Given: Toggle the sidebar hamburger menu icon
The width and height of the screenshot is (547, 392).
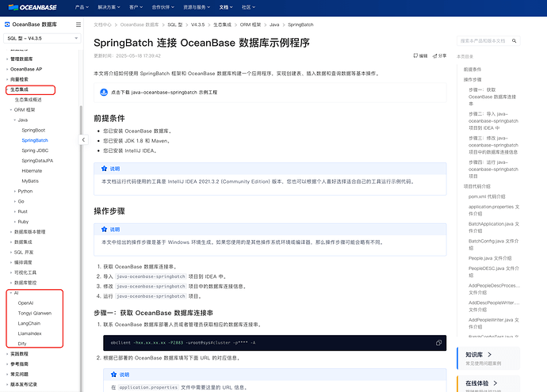Looking at the screenshot, I should click(x=78, y=25).
